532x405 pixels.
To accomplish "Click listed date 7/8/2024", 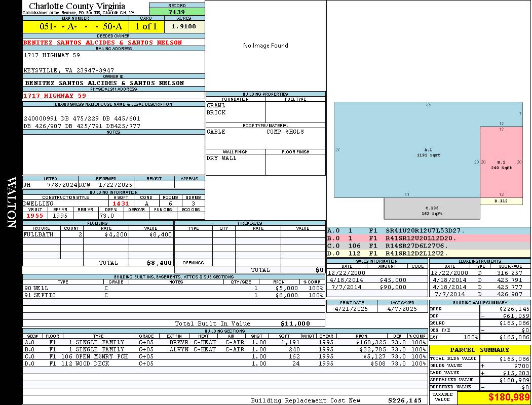I will (62, 185).
